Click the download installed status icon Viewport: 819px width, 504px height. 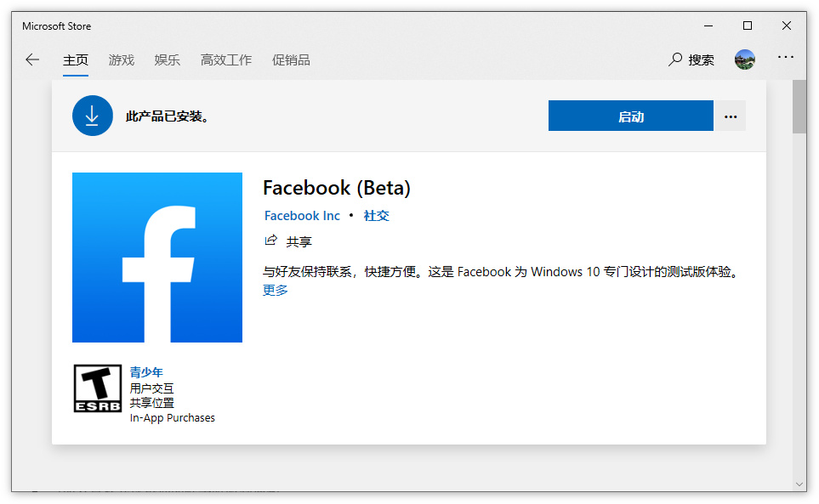point(92,116)
